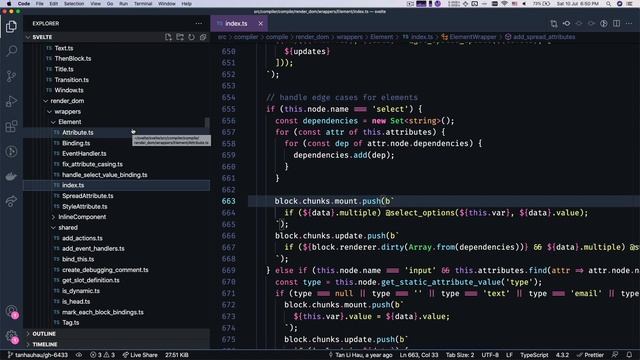Close the index.ts editor tab
Screen dimensions: 640x360
(260, 24)
